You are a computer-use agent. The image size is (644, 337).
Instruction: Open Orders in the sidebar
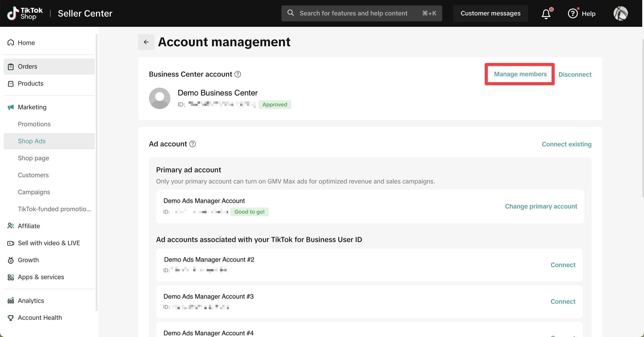[x=28, y=66]
